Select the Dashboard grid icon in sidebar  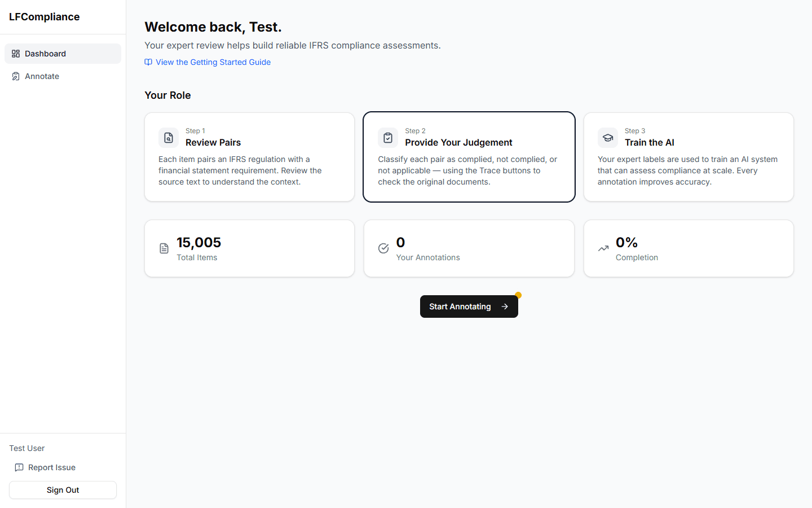tap(16, 53)
